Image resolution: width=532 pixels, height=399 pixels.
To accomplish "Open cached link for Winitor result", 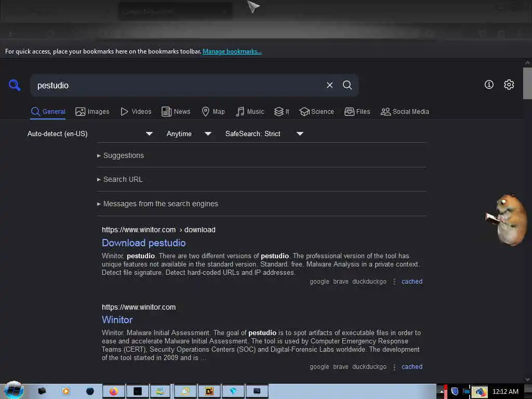I will 412,367.
